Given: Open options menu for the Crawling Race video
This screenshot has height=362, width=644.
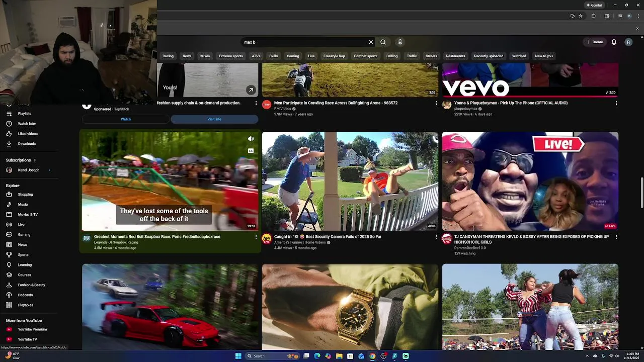Looking at the screenshot, I should click(436, 103).
